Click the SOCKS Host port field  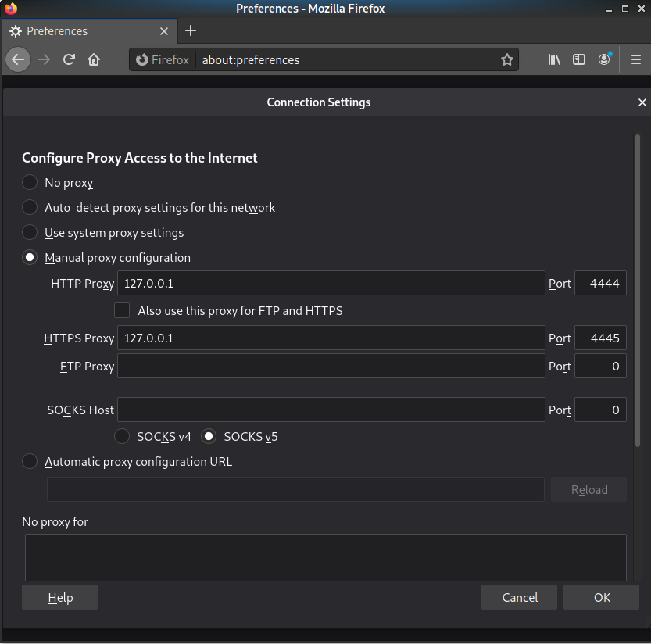click(x=600, y=410)
